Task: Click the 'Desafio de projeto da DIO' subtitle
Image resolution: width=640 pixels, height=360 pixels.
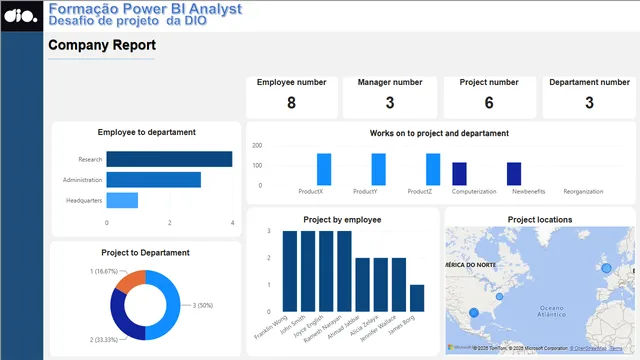Action: (128, 21)
